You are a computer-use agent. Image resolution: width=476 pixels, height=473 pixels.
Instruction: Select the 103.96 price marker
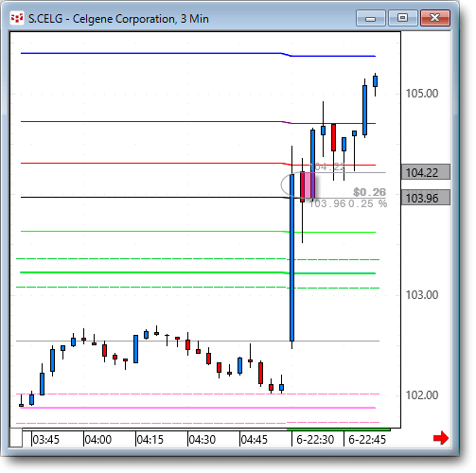[x=425, y=198]
